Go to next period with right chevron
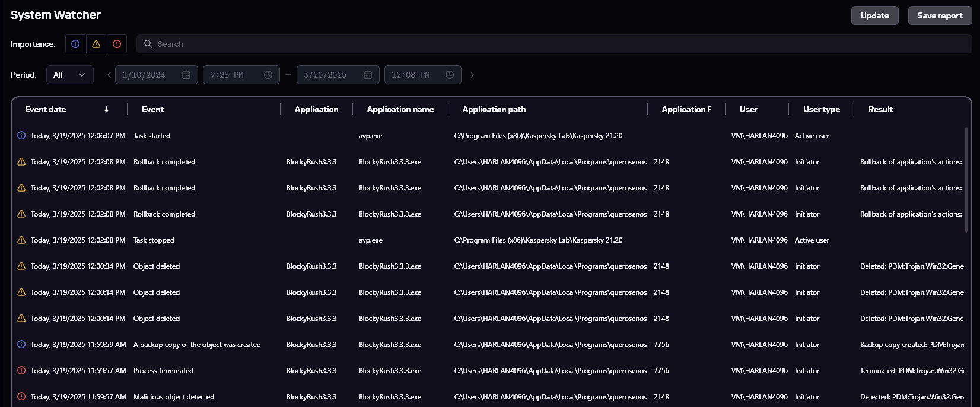 point(472,75)
